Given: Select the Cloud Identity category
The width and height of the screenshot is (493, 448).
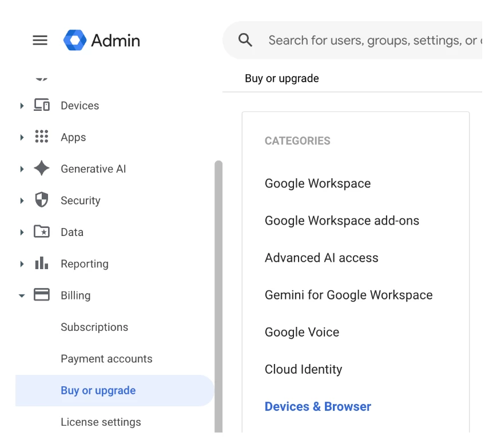Looking at the screenshot, I should point(304,369).
